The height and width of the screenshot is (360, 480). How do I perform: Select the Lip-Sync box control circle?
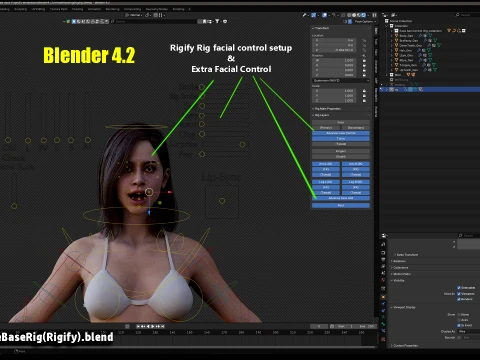[x=222, y=201]
